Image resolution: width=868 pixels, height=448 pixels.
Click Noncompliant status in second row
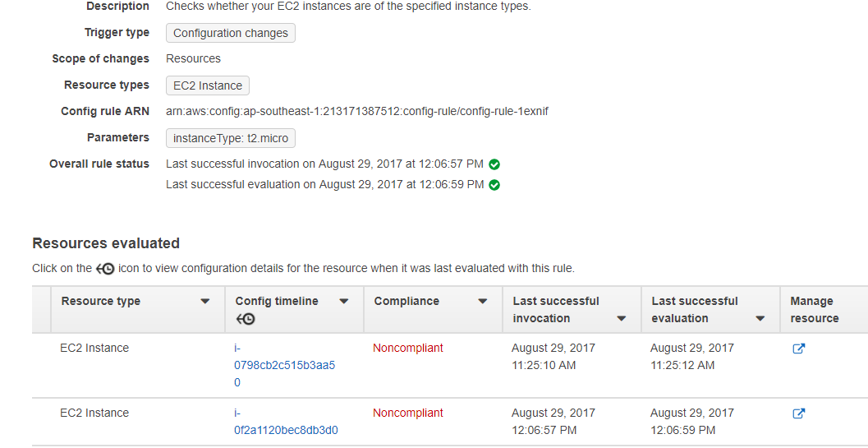pos(408,413)
